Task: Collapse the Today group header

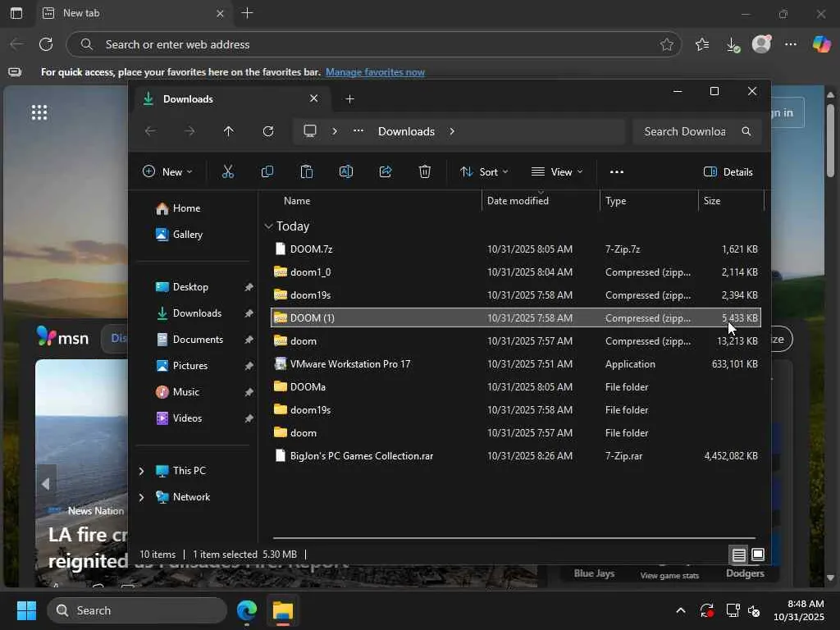Action: coord(269,226)
